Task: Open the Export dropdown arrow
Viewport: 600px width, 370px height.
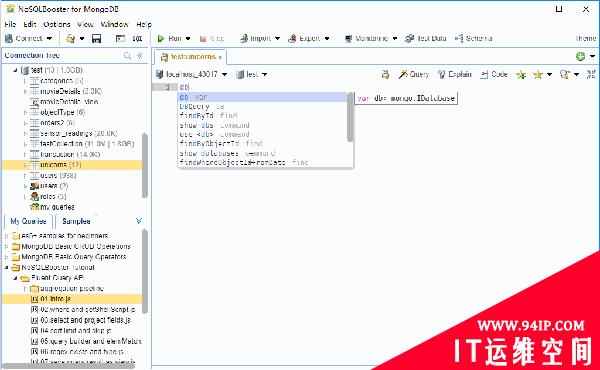Action: [x=327, y=39]
